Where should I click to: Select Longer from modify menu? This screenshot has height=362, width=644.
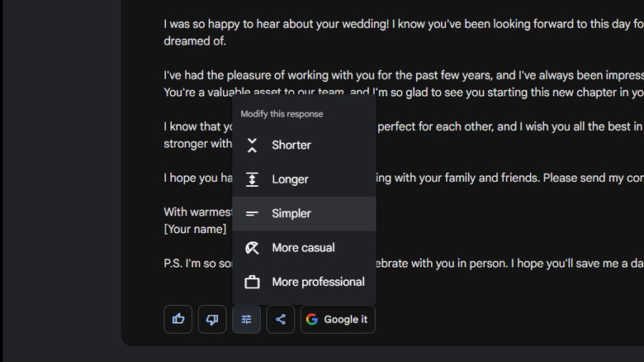(290, 179)
